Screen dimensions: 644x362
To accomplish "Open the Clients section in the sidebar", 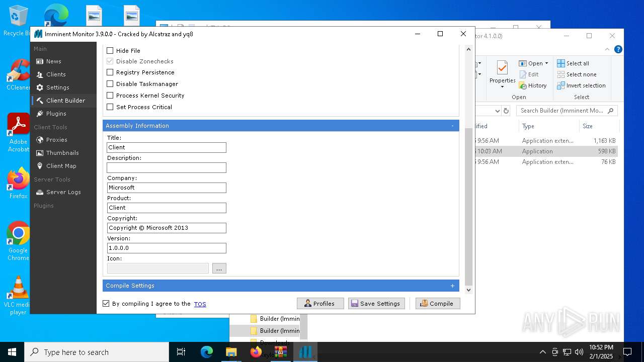I will click(55, 74).
